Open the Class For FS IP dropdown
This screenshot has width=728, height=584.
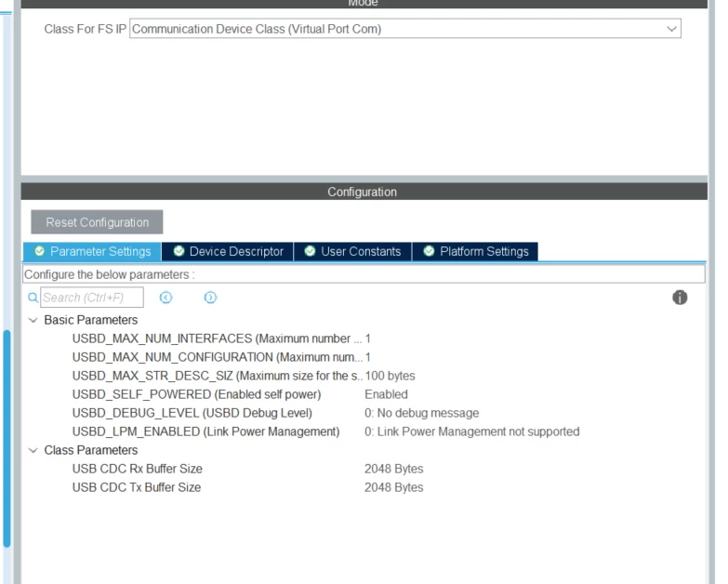(x=405, y=29)
